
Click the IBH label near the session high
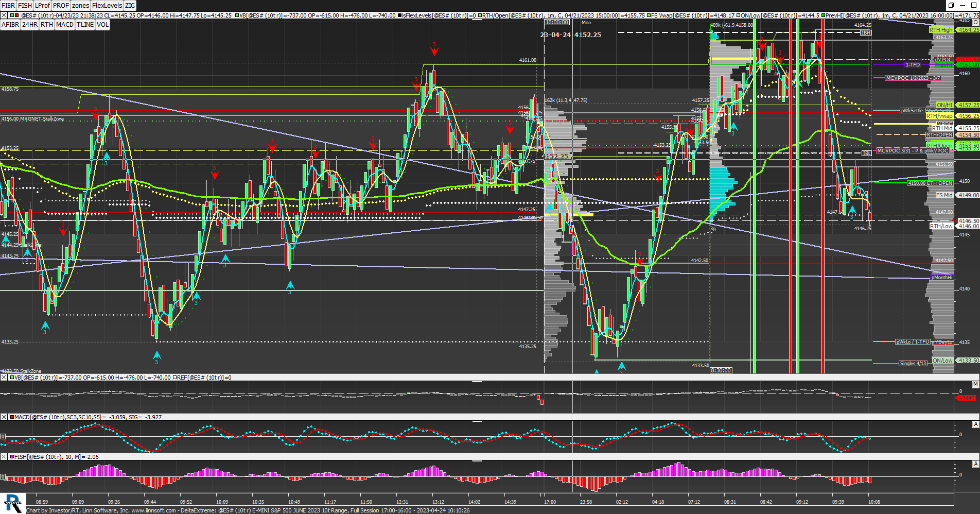click(866, 32)
